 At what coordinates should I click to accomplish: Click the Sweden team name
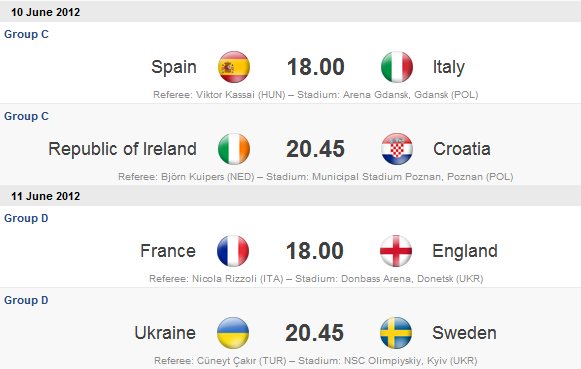[464, 333]
